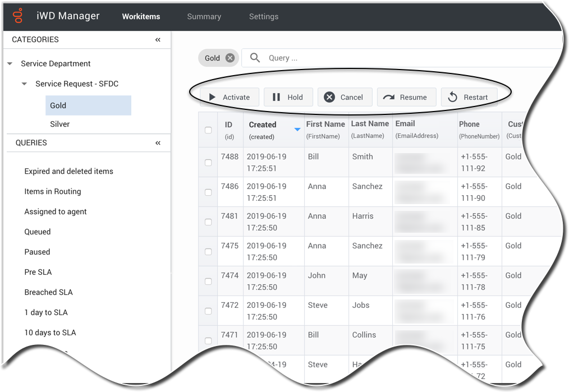
Task: Click the Resume arrow icon
Action: click(x=388, y=97)
